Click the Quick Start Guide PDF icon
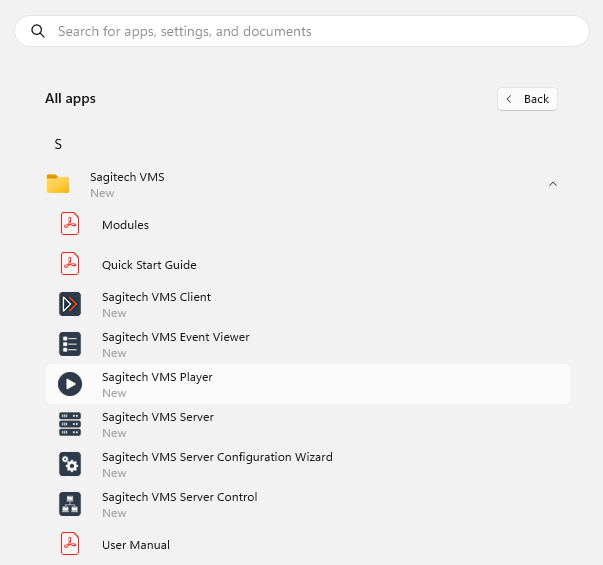Viewport: 603px width, 565px height. [70, 265]
